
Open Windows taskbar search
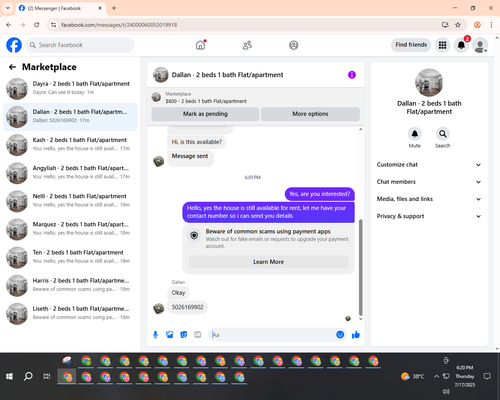pyautogui.click(x=28, y=377)
